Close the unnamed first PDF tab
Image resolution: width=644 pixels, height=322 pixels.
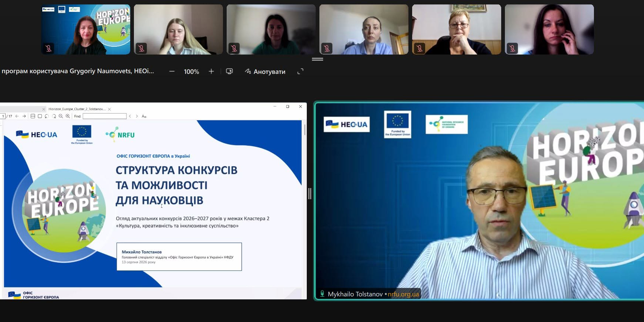[43, 109]
